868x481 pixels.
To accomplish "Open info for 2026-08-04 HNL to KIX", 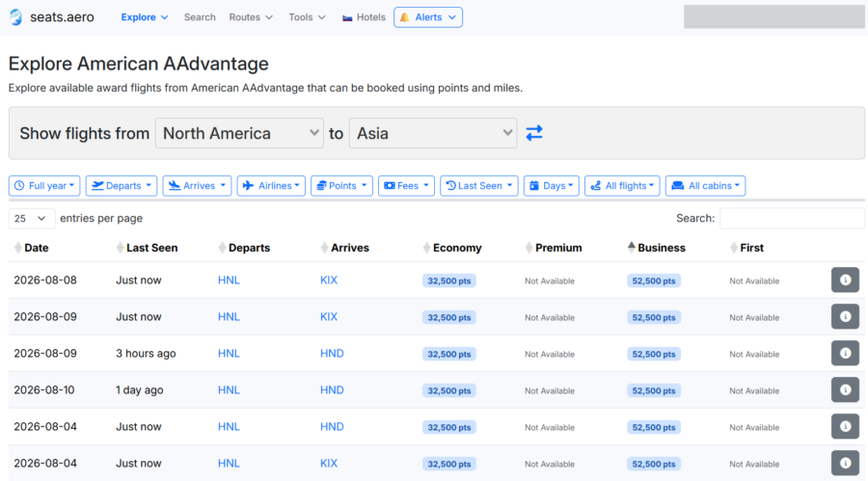I will tap(845, 464).
